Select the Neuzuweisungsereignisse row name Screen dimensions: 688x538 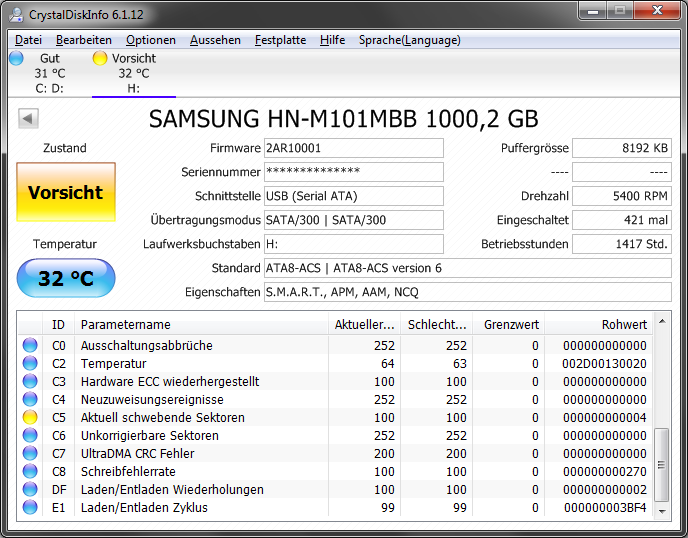(x=152, y=399)
